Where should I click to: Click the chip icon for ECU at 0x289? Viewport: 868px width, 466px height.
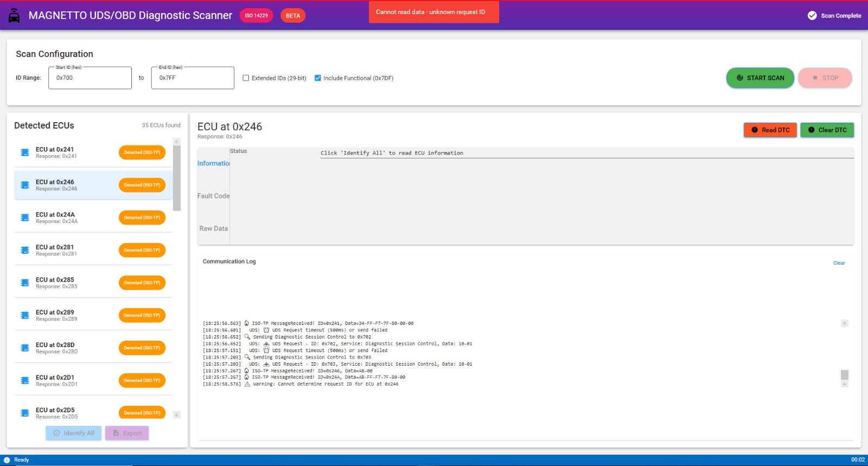click(25, 315)
